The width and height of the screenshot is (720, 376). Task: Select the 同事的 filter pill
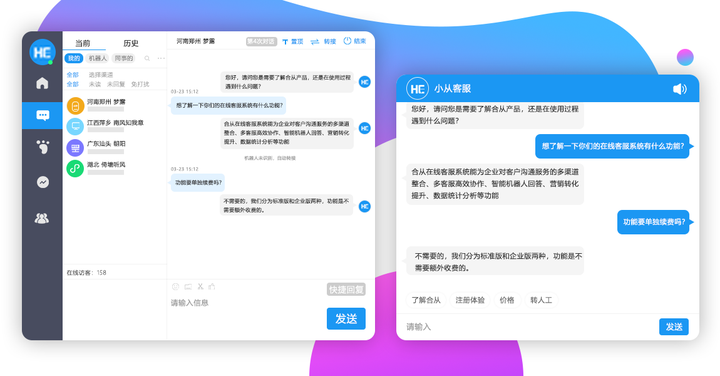point(124,58)
